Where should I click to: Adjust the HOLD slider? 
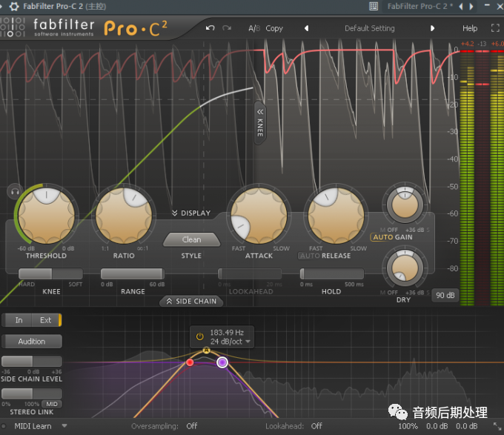tap(332, 273)
